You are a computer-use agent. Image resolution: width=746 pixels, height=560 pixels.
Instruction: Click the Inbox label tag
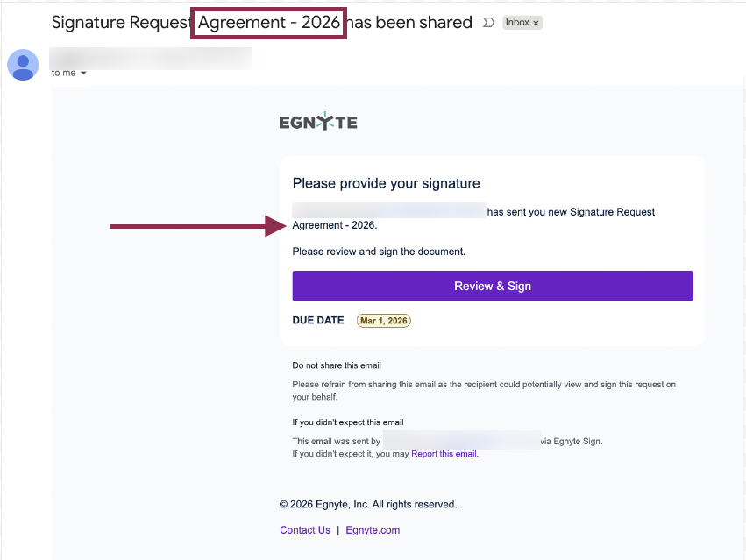click(x=517, y=23)
